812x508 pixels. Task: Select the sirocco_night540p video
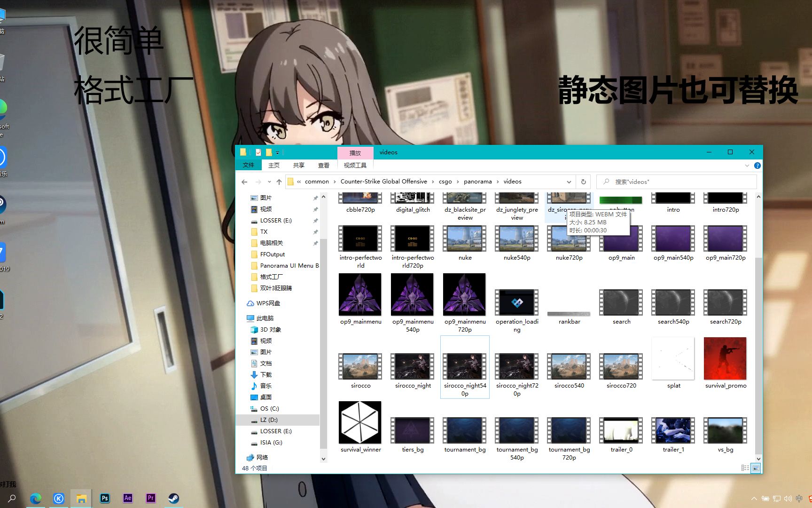point(465,367)
